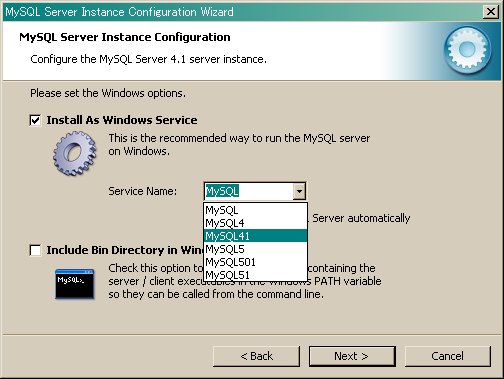Click the 'Server automatically' label text
504x379 pixels.
tap(361, 218)
